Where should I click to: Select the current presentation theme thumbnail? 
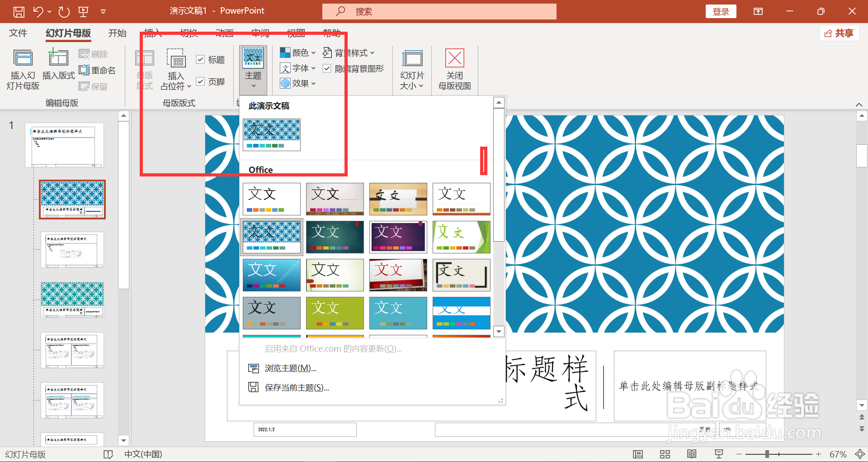[272, 135]
